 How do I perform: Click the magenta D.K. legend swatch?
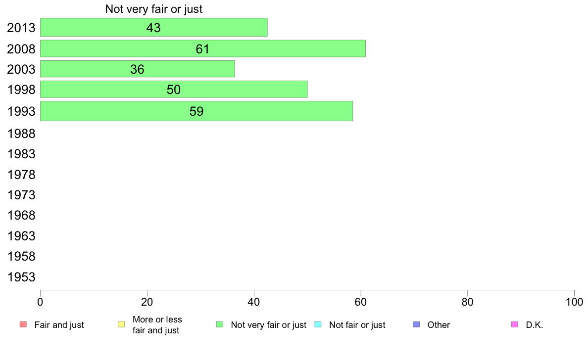click(x=515, y=324)
